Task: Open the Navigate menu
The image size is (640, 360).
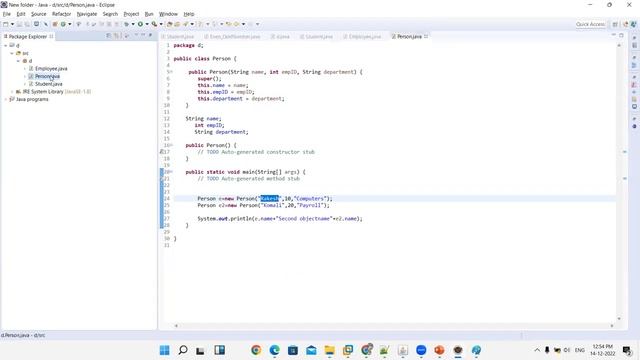Action: coord(87,14)
